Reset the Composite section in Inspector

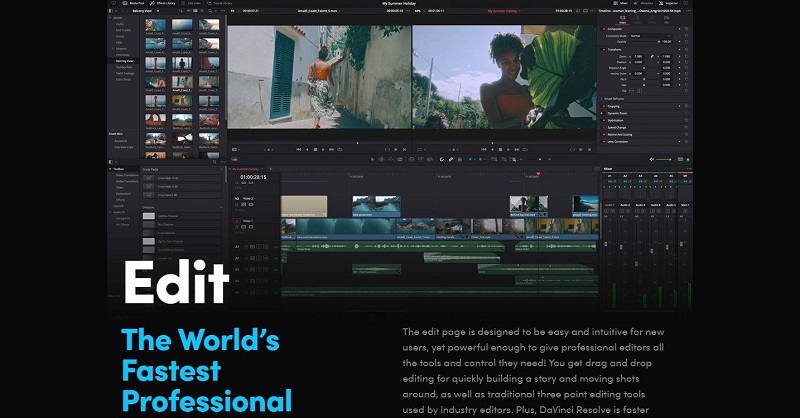(x=687, y=29)
